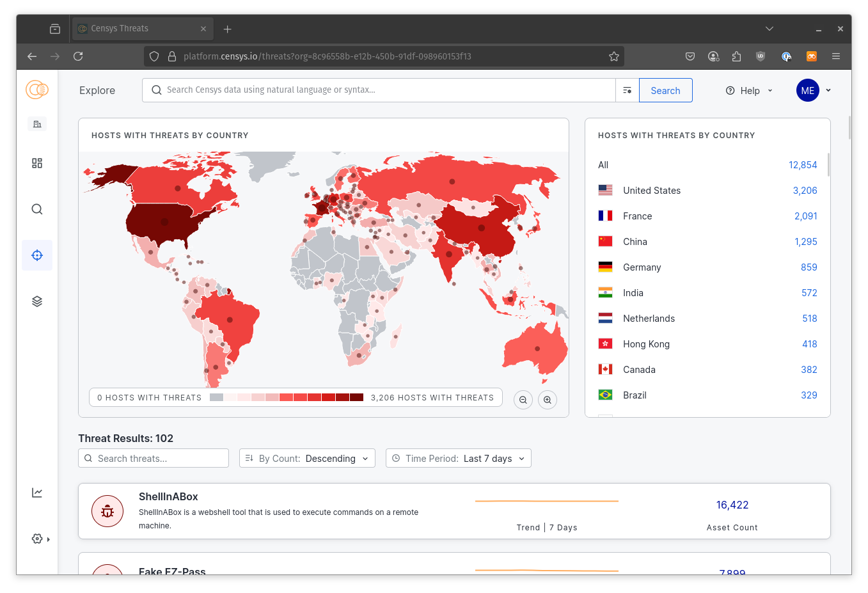Viewport: 868px width, 593px height.
Task: Open the layers stack icon in sidebar
Action: coord(37,301)
